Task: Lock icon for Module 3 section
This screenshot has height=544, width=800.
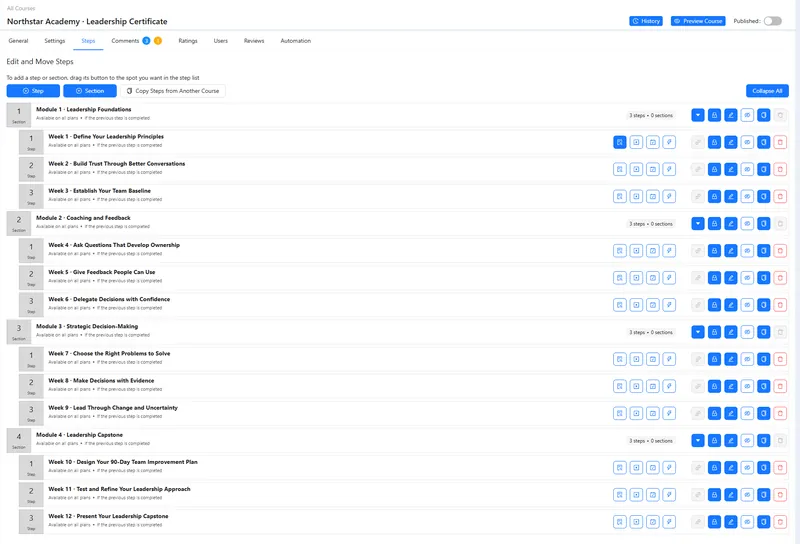Action: click(x=714, y=332)
